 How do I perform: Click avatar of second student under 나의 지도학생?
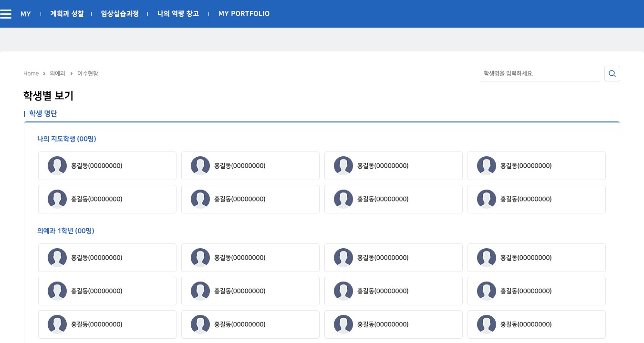click(x=200, y=166)
